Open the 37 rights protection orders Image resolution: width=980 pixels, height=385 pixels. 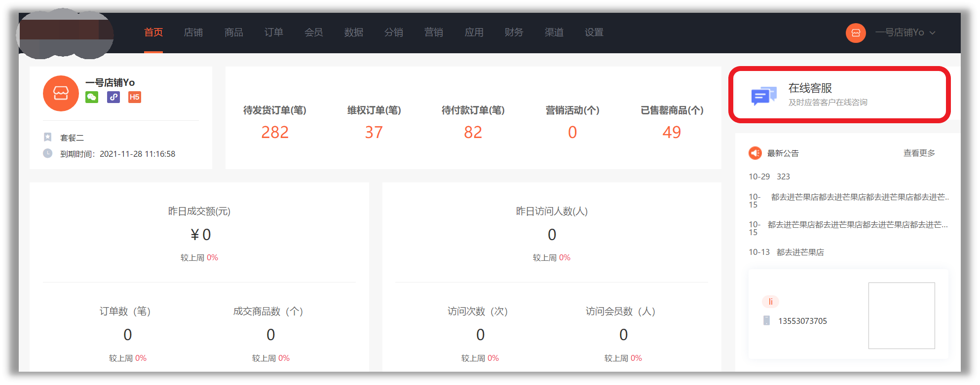pos(374,132)
